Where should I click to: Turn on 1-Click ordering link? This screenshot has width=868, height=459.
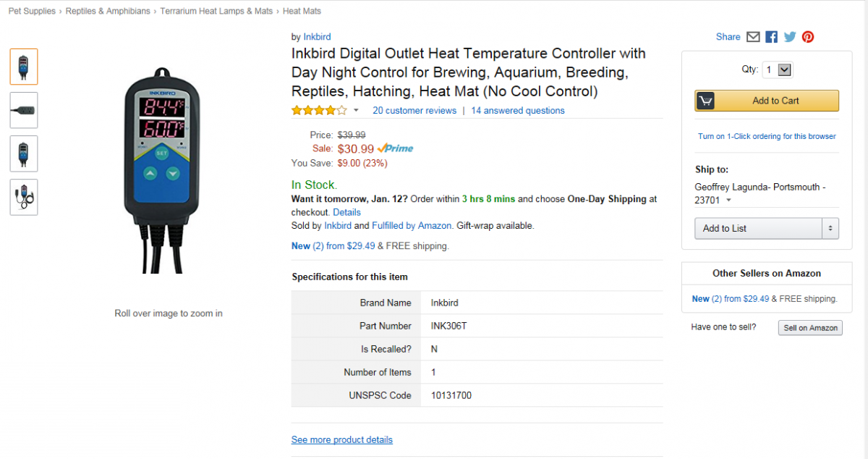[767, 136]
